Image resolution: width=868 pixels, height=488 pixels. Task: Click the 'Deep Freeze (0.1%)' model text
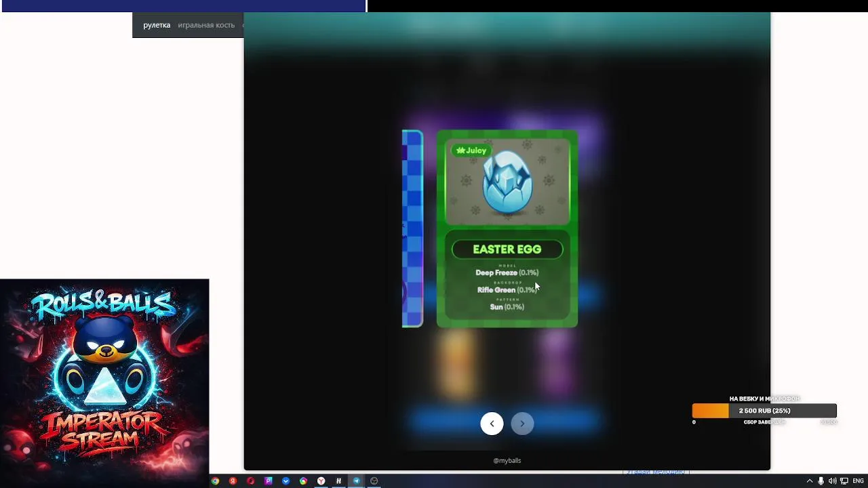coord(507,272)
